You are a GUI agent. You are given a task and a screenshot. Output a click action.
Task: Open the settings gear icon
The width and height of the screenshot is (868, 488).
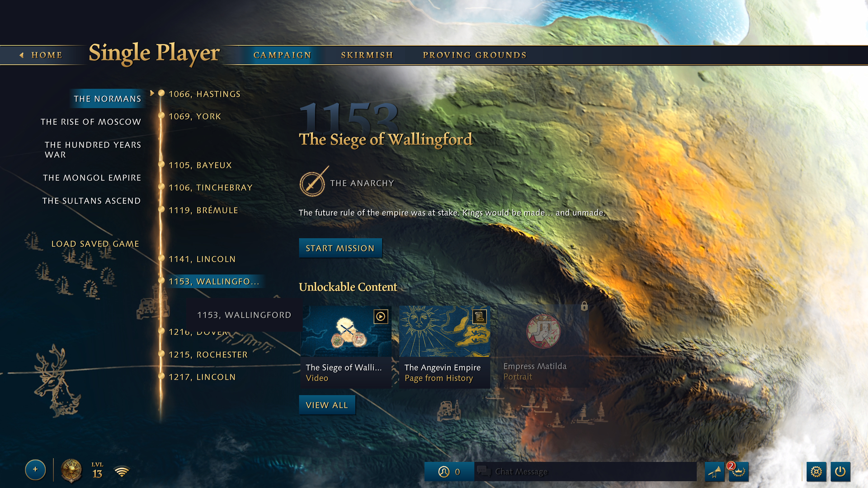(x=816, y=471)
